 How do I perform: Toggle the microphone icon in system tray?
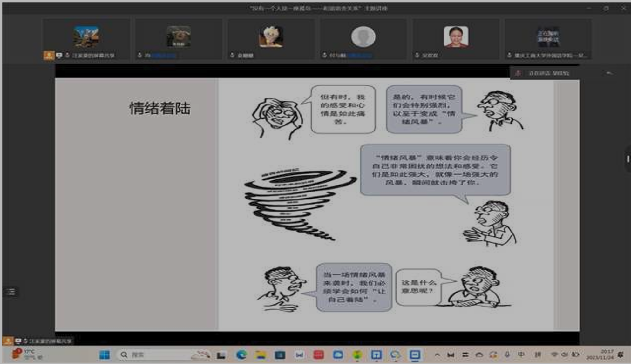coord(507,354)
